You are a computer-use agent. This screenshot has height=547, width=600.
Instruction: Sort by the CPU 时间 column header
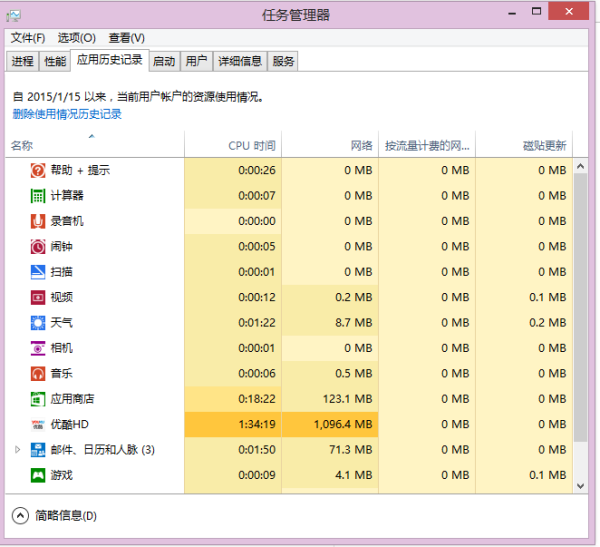pos(233,144)
